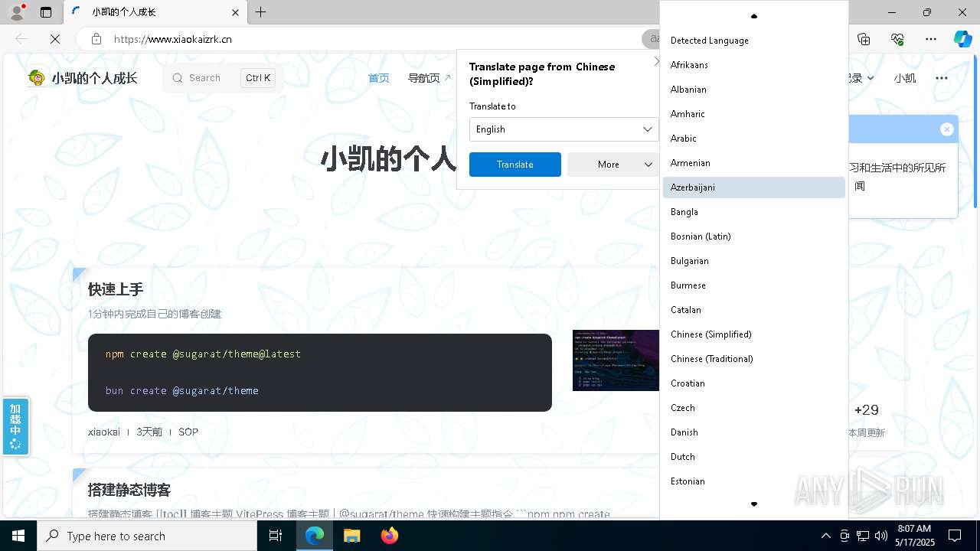Viewport: 980px width, 551px height.
Task: Open 小凯 nav link
Action: click(x=904, y=78)
